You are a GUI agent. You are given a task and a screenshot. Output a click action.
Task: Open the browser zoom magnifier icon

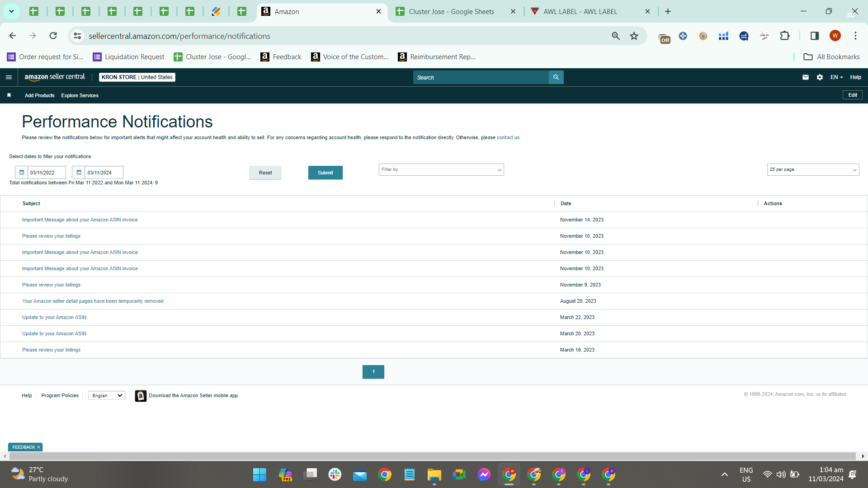[616, 36]
